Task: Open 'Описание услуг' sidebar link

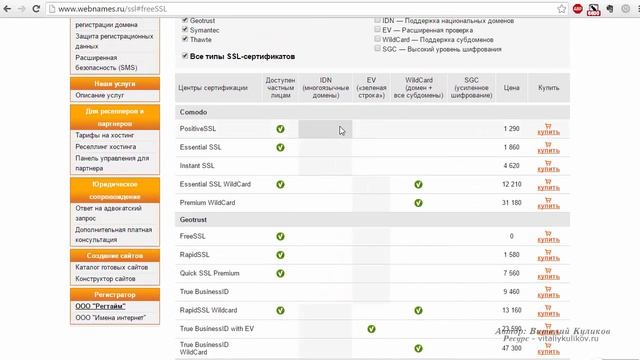Action: pos(100,95)
